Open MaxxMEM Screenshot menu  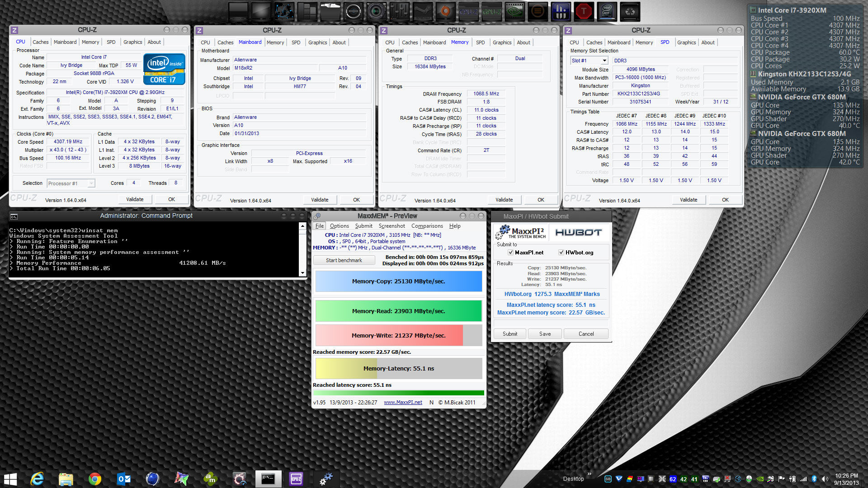coord(392,226)
